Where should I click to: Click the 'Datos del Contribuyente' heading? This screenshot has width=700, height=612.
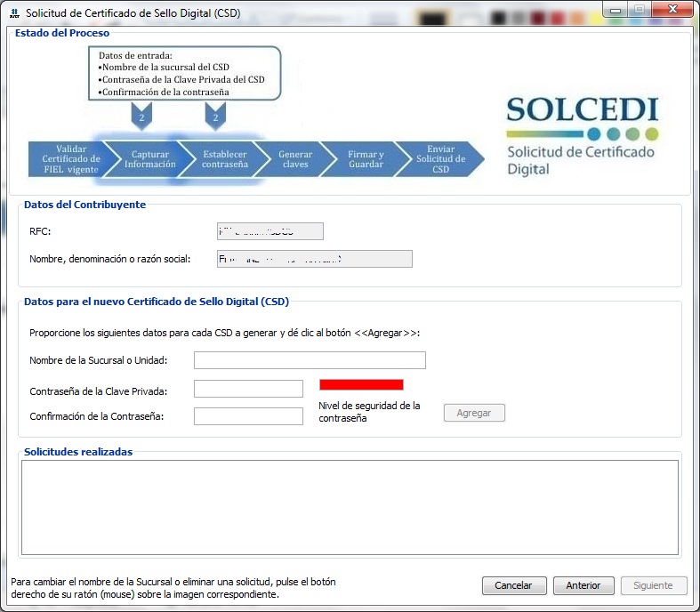tap(84, 205)
